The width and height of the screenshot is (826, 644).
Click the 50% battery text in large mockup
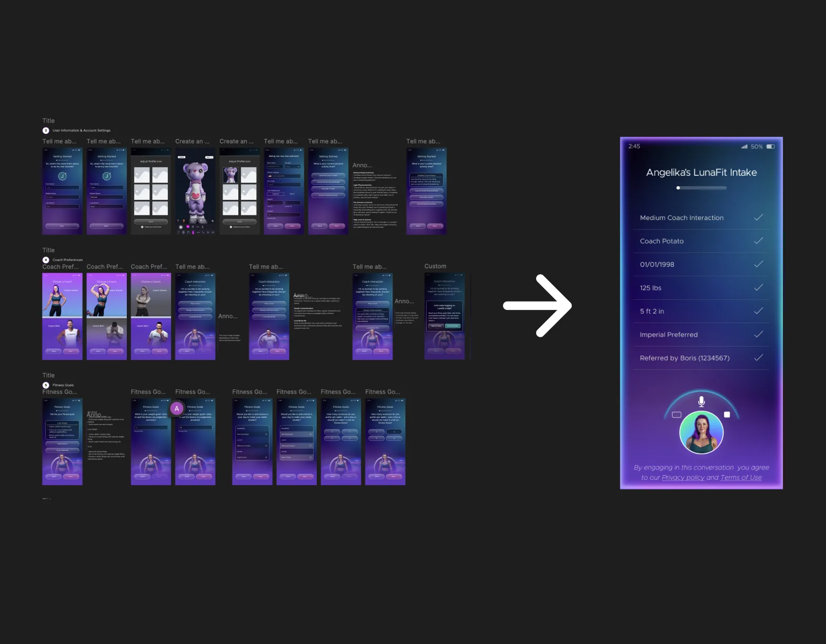click(757, 147)
